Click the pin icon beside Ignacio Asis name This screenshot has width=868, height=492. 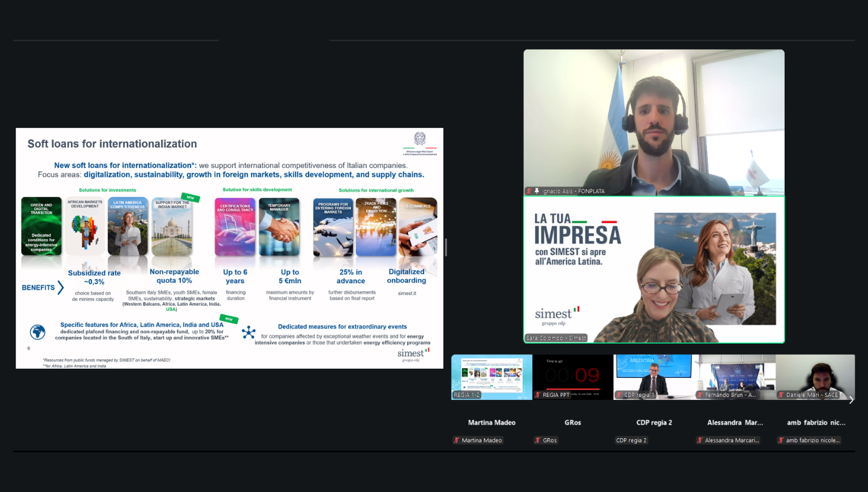tap(536, 191)
